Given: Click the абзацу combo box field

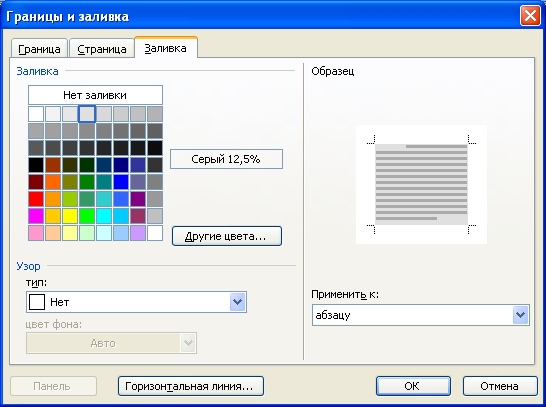Looking at the screenshot, I should tap(421, 315).
